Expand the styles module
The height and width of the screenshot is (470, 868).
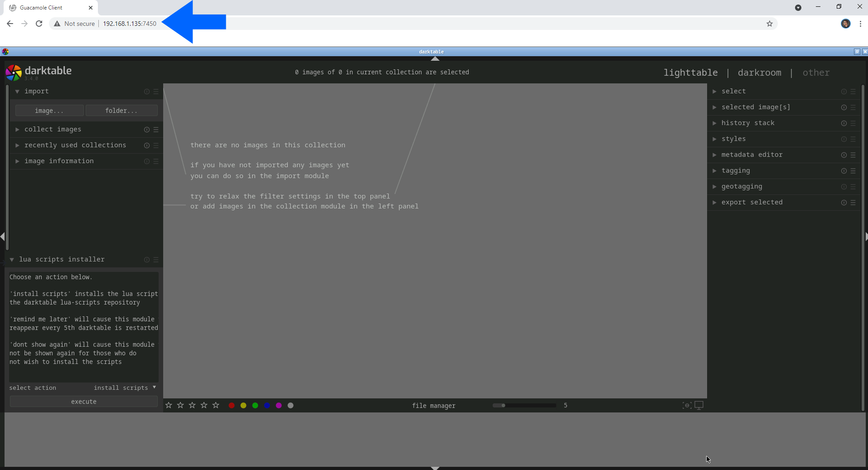714,139
